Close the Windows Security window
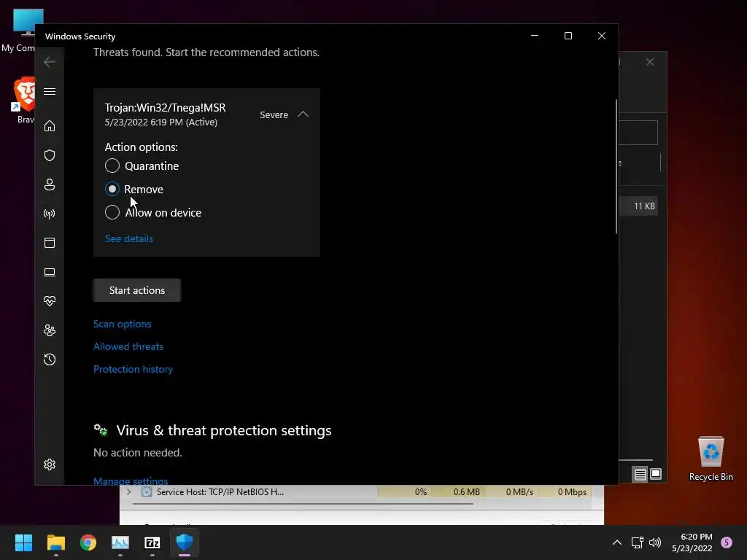The image size is (747, 560). pos(602,36)
